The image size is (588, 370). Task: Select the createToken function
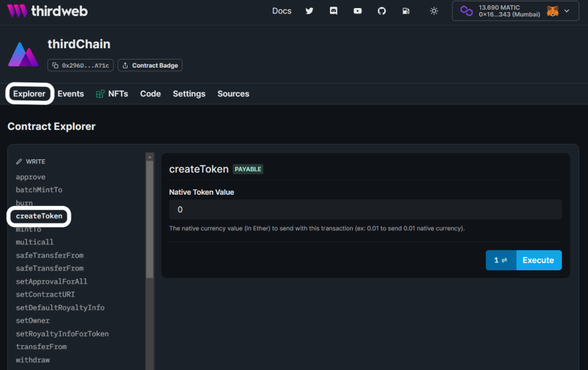point(39,216)
